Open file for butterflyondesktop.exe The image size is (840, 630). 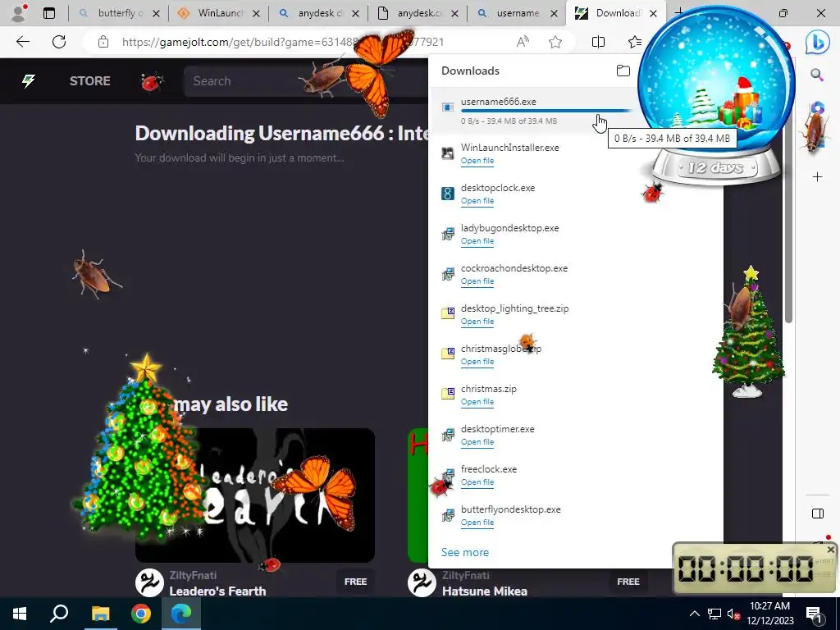tap(477, 523)
